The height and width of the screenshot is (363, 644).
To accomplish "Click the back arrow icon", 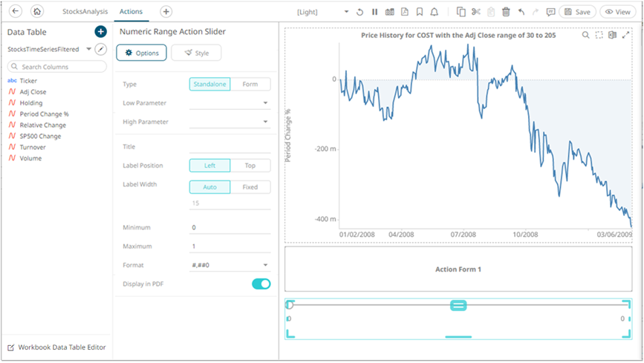I will 16,12.
